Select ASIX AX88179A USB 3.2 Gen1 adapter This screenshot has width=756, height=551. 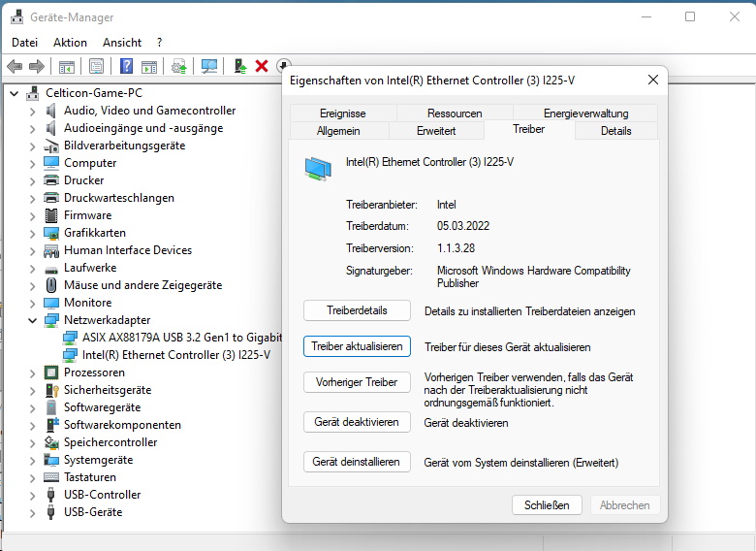coord(182,338)
